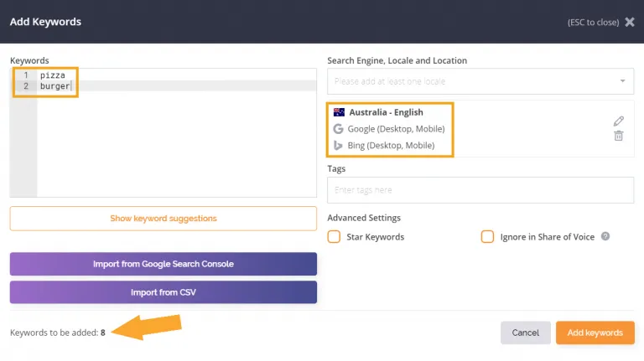The width and height of the screenshot is (644, 361).
Task: Click line number 2 in keyword editor
Action: click(x=26, y=86)
